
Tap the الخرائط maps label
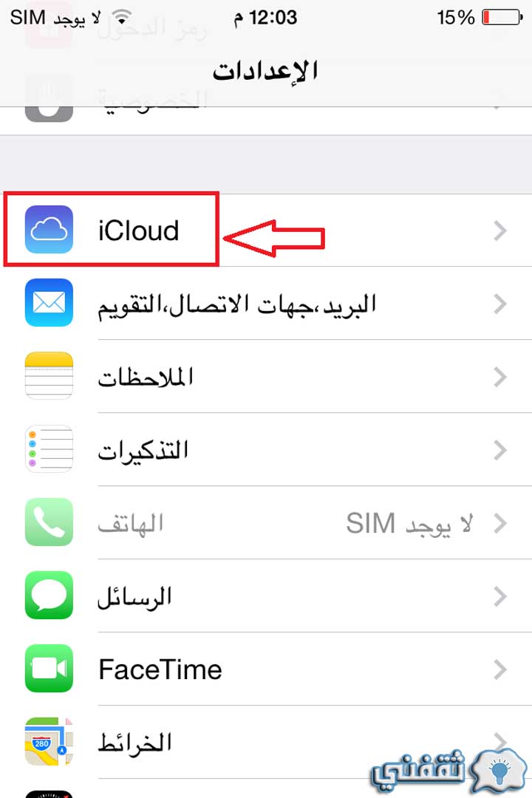click(134, 743)
